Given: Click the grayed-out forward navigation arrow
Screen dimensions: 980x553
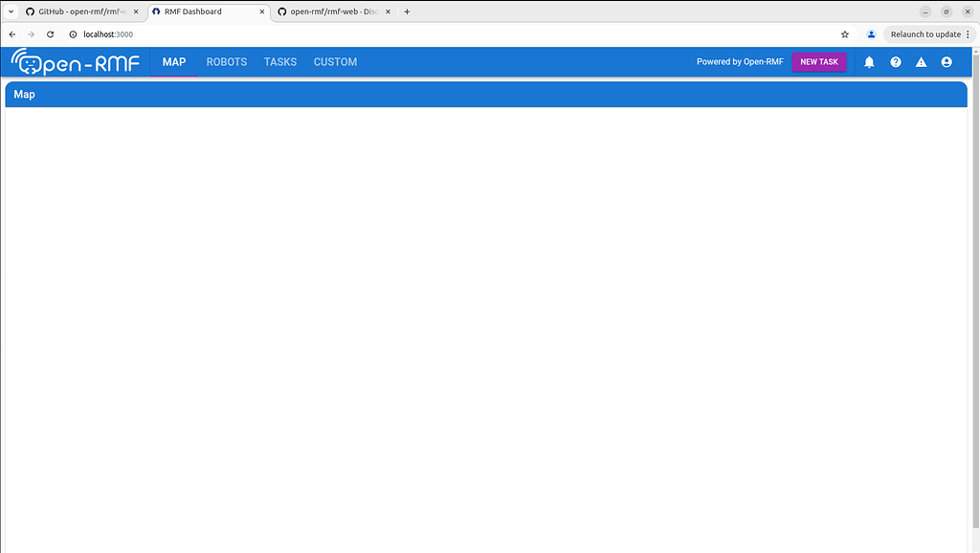Looking at the screenshot, I should (31, 33).
